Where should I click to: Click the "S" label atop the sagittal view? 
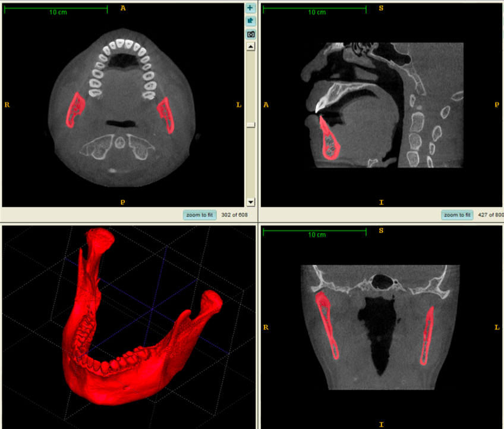pos(381,8)
